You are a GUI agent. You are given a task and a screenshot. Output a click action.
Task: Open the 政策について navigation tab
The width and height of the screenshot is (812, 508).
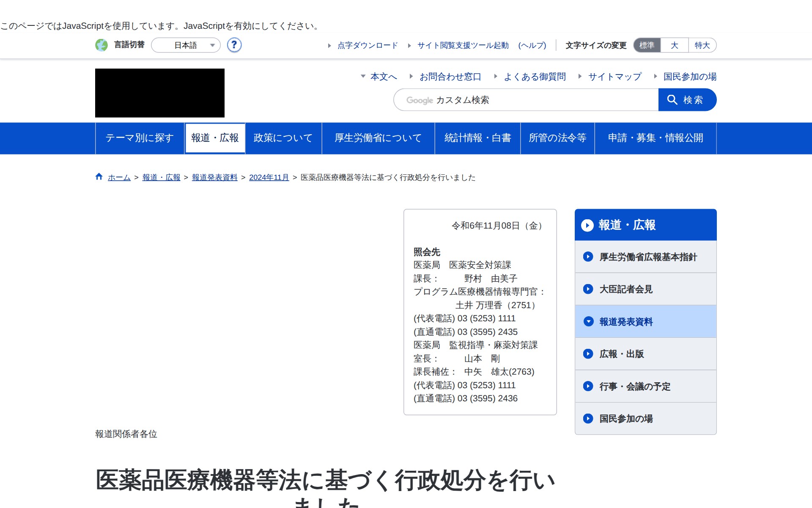[283, 138]
